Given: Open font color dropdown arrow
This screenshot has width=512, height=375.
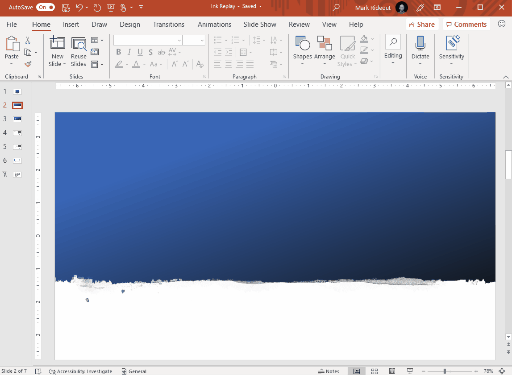Looking at the screenshot, I should pos(144,64).
